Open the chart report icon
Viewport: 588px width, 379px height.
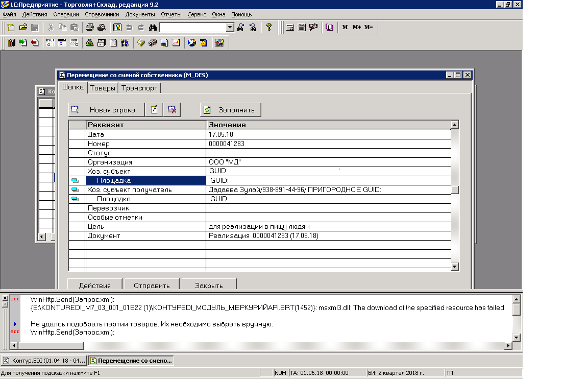pyautogui.click(x=176, y=43)
